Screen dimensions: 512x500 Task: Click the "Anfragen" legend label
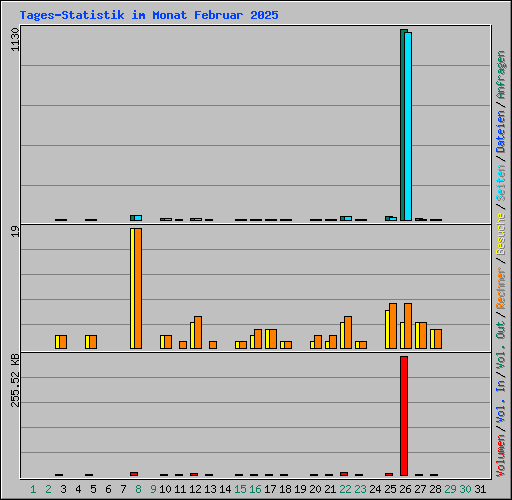(501, 75)
